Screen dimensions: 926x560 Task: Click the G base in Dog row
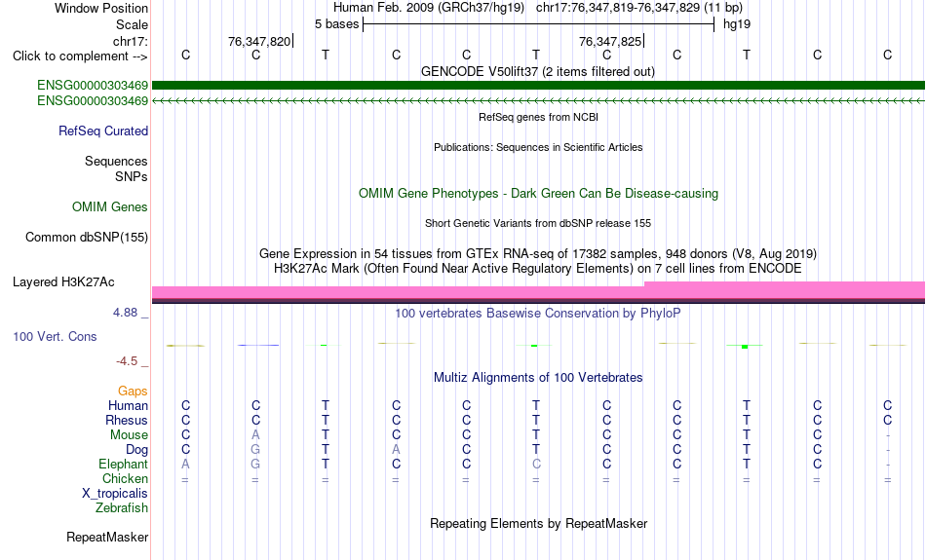tap(255, 450)
